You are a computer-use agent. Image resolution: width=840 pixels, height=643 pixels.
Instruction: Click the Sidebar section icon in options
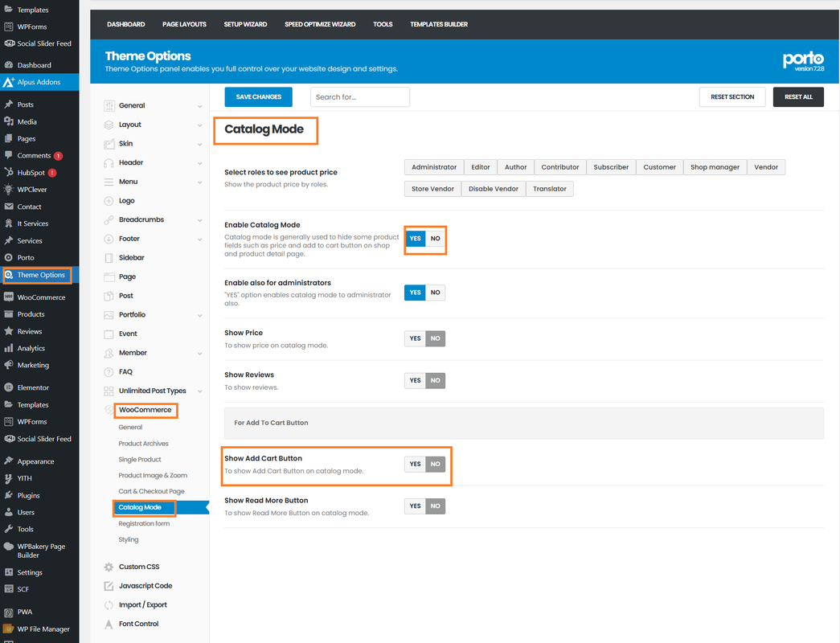click(x=109, y=258)
